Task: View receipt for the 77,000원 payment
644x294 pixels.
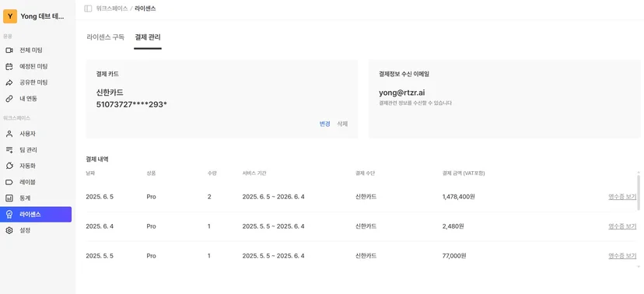Action: (621, 256)
